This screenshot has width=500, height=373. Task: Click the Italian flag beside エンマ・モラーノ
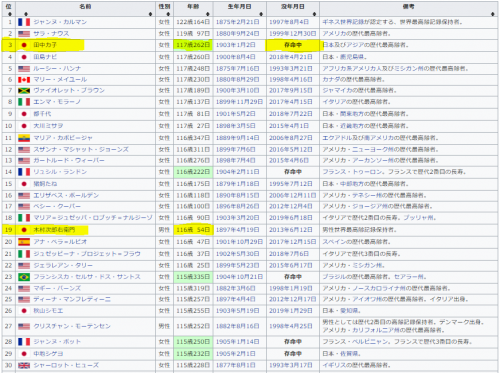(x=24, y=102)
